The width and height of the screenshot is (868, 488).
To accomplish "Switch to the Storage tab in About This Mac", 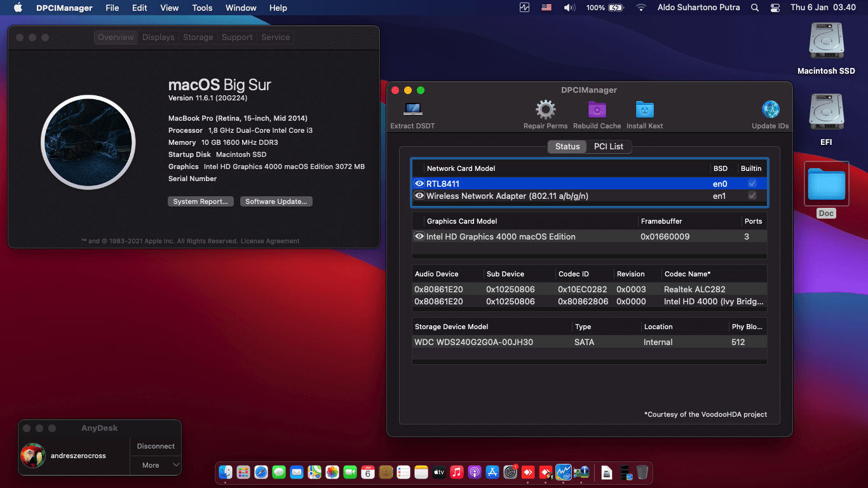I will coord(198,37).
